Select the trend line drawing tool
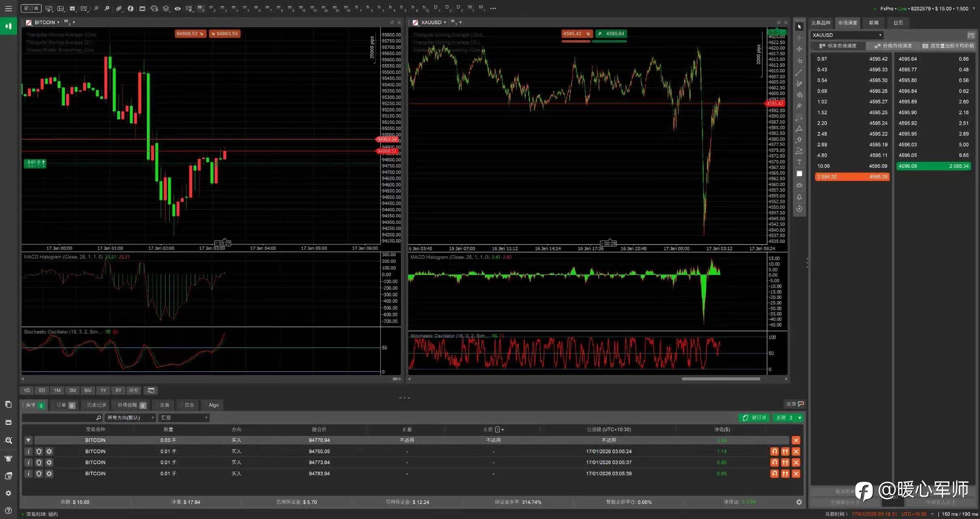 [799, 72]
